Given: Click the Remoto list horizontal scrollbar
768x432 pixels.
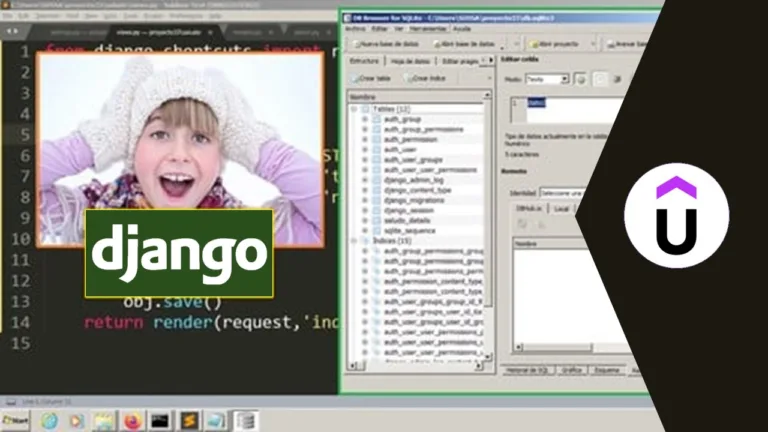Looking at the screenshot, I should [x=557, y=347].
